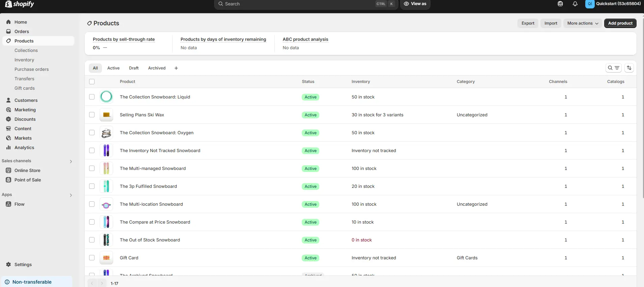The image size is (644, 287).
Task: Click '30 in stock for 3 variants'
Action: pyautogui.click(x=377, y=115)
